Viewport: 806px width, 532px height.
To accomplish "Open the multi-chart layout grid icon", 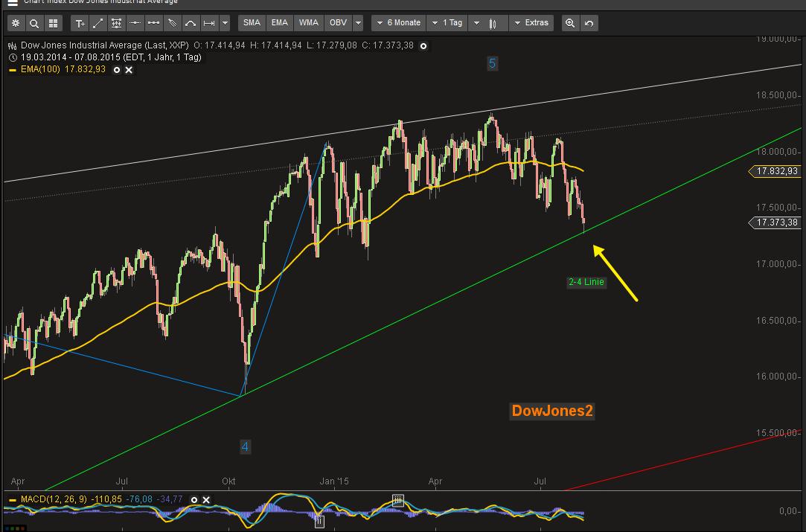I will (x=53, y=23).
